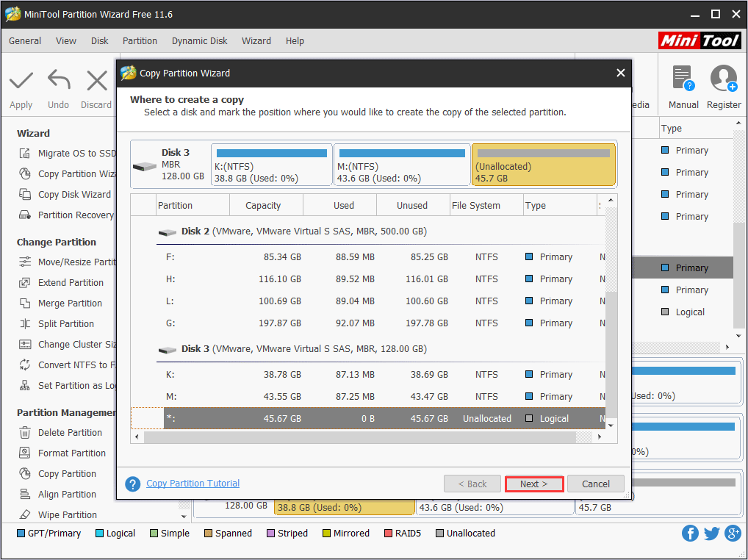Click the Next button in Copy Partition Wizard

534,484
